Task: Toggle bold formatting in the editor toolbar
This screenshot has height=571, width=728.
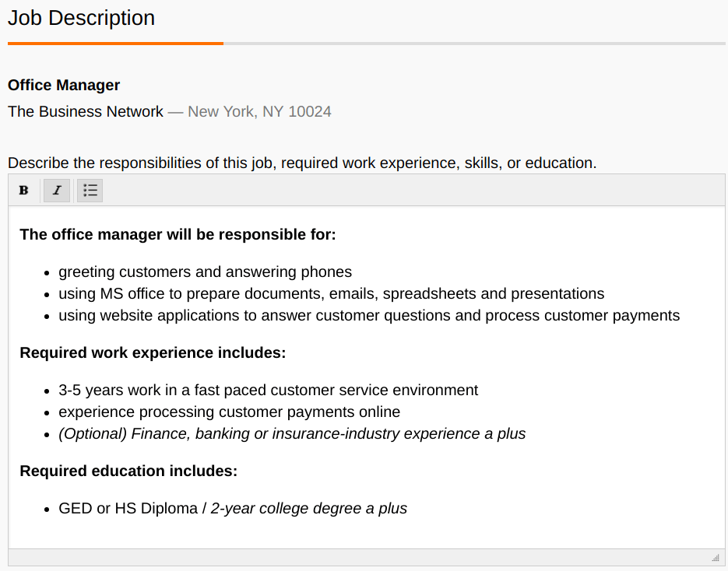Action: [23, 190]
